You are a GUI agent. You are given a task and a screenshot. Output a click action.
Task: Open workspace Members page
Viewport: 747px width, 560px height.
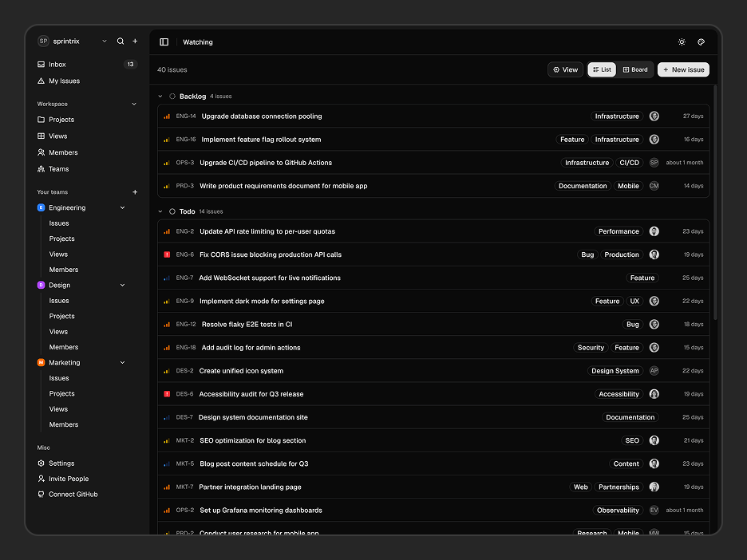87,152
